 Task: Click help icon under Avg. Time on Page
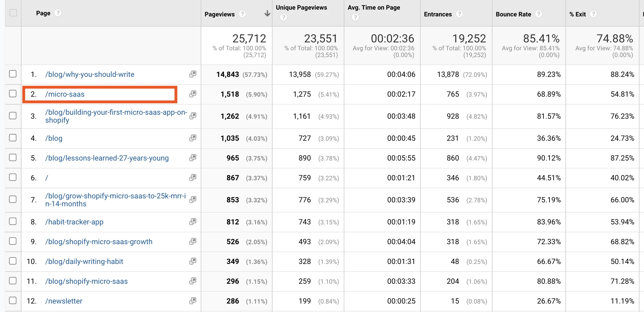click(x=355, y=18)
